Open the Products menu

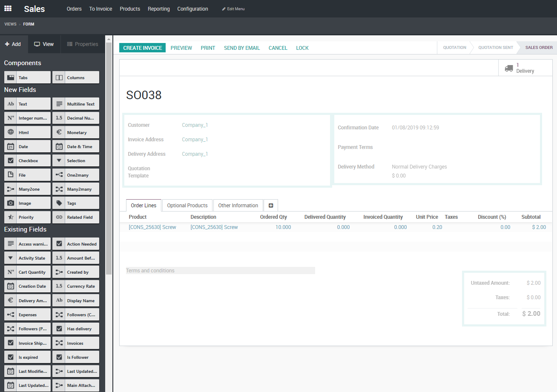coord(130,9)
